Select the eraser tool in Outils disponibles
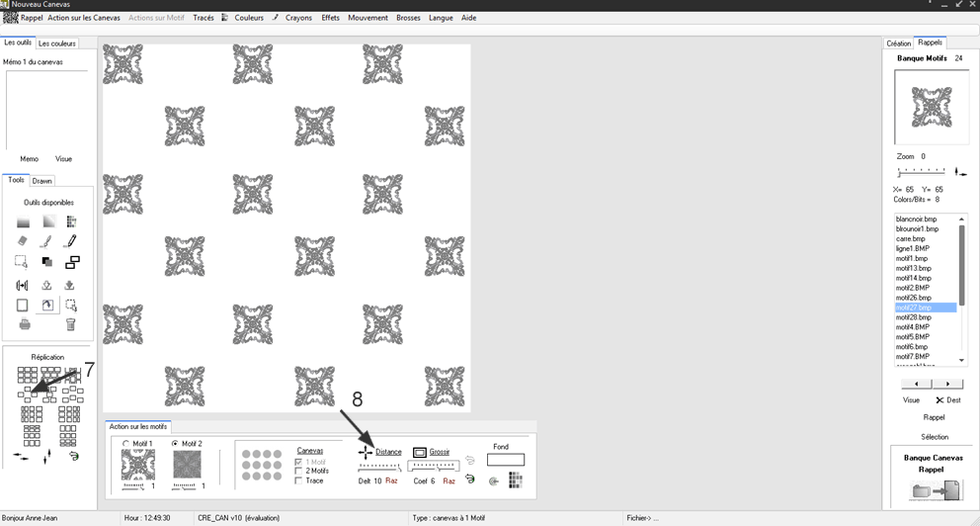Image resolution: width=980 pixels, height=526 pixels. 23,241
